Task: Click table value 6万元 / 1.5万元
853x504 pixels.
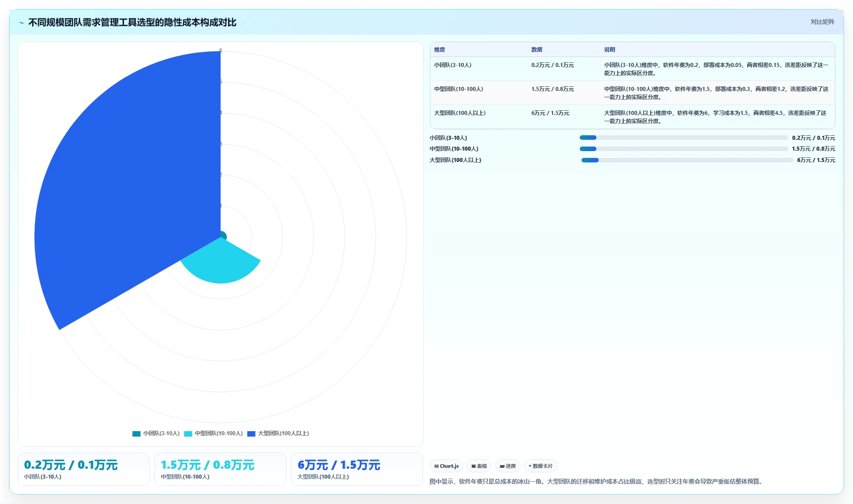Action: point(550,113)
